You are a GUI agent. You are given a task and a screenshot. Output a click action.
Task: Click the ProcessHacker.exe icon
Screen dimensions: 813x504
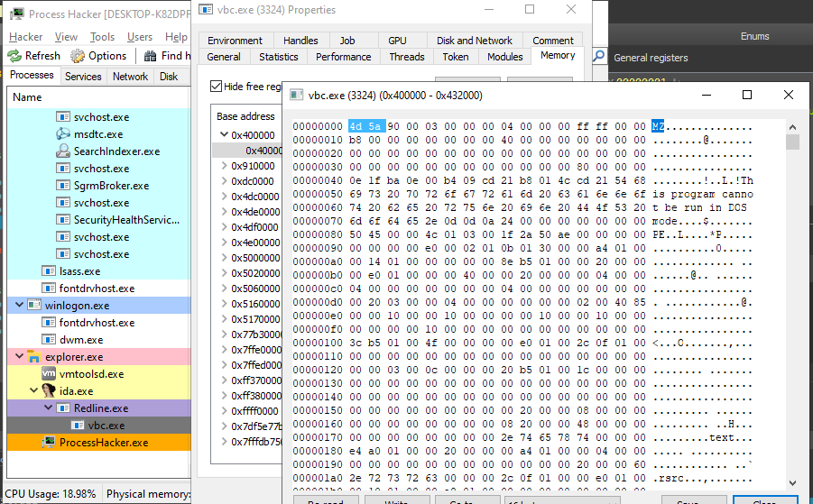coord(48,443)
